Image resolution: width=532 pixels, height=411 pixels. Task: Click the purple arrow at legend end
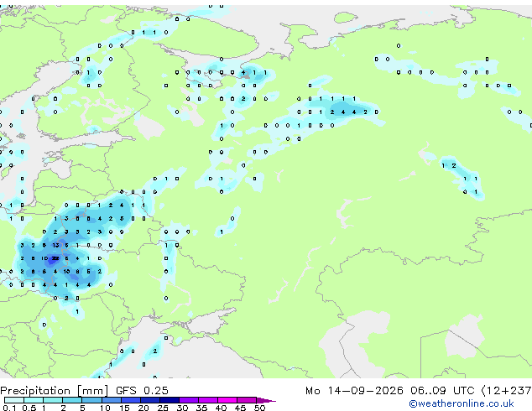click(266, 400)
